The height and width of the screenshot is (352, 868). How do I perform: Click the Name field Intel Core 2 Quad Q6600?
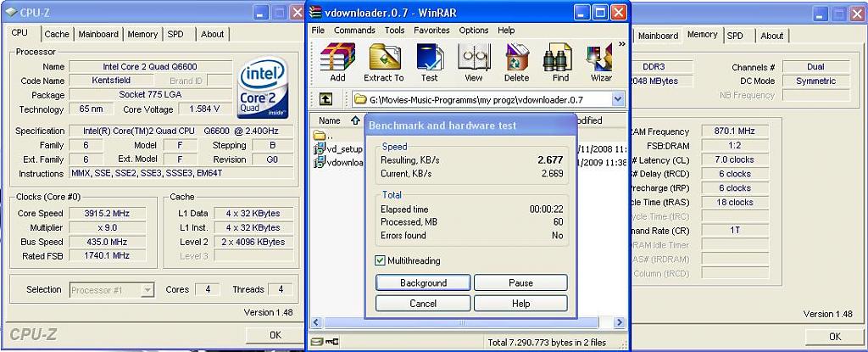[149, 66]
